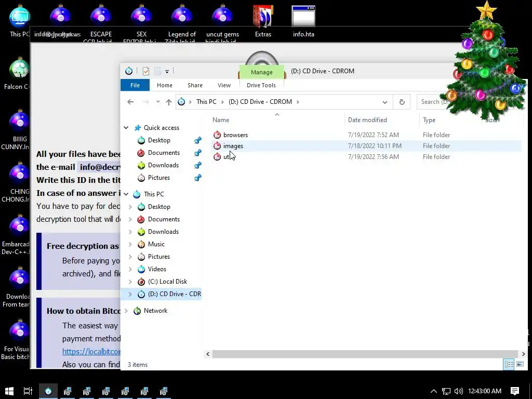Screen dimensions: 532x399
Task: Go back in File Explorer
Action: pyautogui.click(x=130, y=102)
